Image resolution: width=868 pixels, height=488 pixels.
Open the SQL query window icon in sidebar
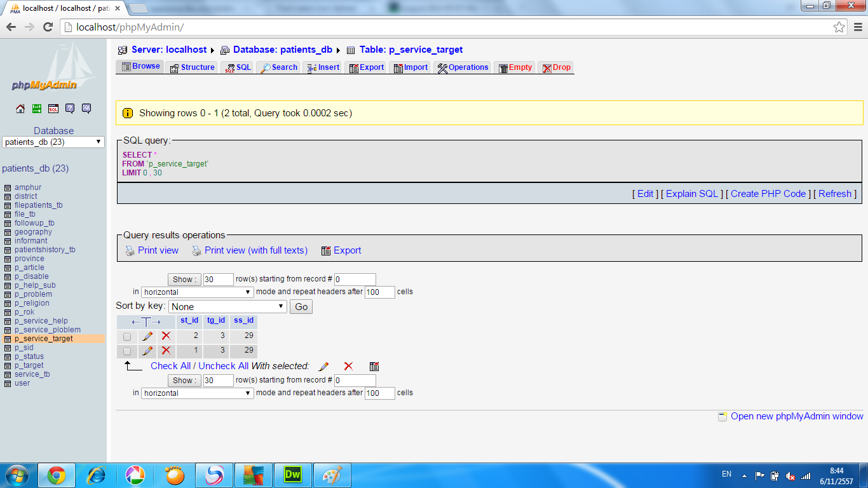click(x=53, y=109)
